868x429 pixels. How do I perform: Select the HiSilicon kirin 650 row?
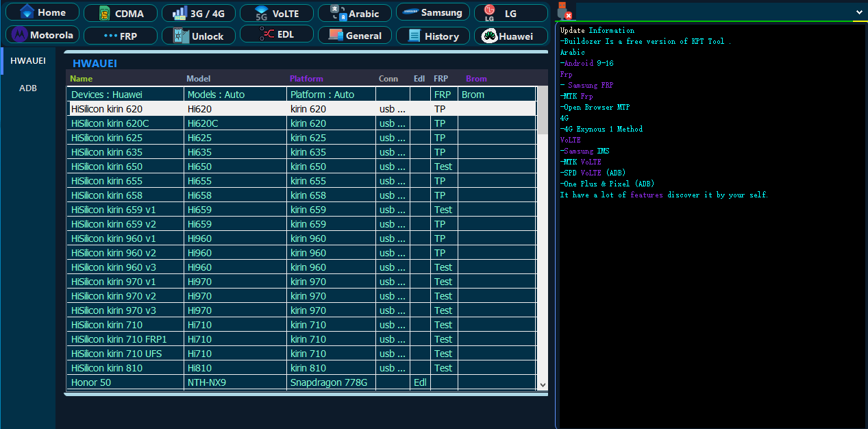(301, 167)
